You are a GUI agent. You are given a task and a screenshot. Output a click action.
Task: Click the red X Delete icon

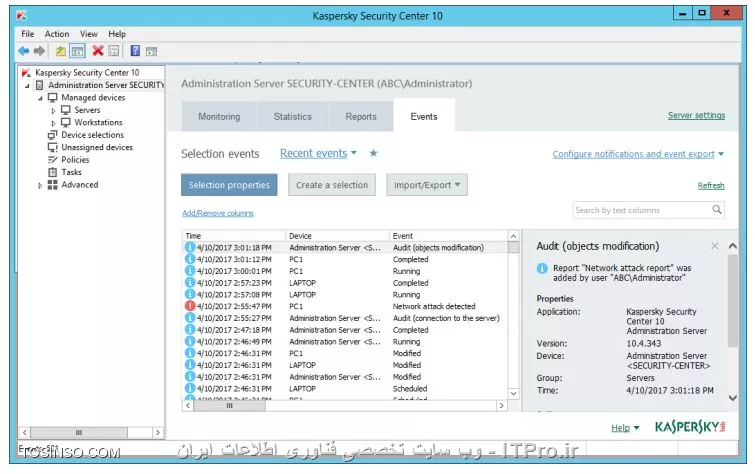(98, 51)
